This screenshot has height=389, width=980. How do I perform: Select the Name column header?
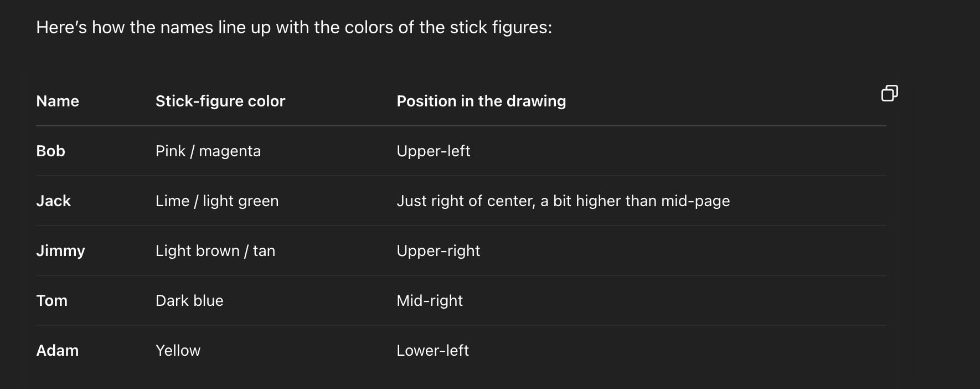point(58,101)
